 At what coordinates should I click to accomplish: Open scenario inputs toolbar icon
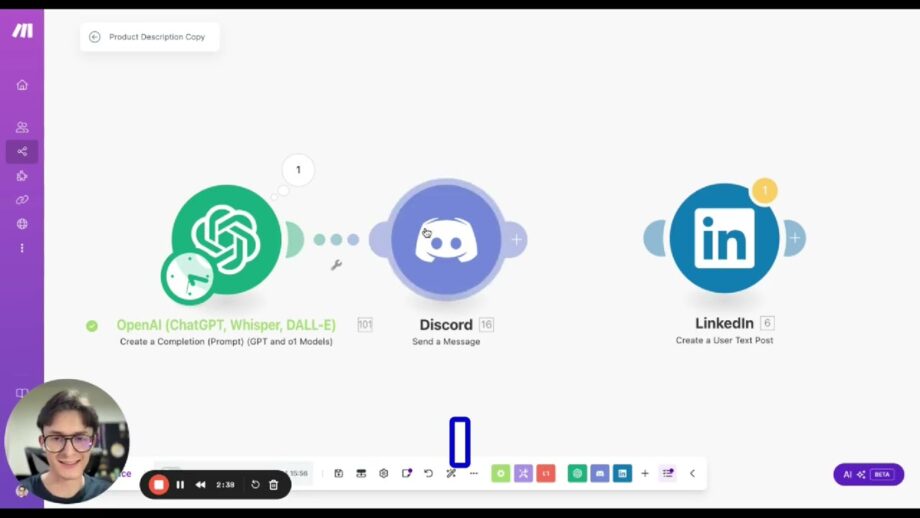[x=361, y=473]
